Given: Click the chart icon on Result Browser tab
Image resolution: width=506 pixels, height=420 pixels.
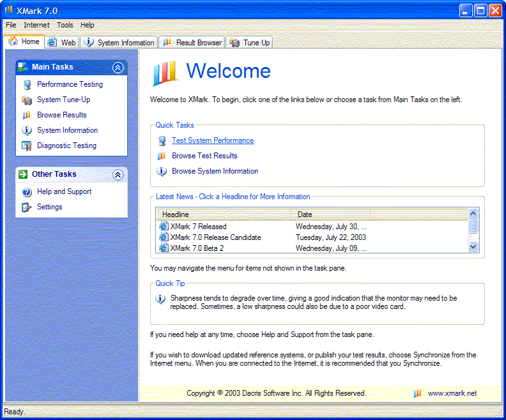Looking at the screenshot, I should [167, 42].
